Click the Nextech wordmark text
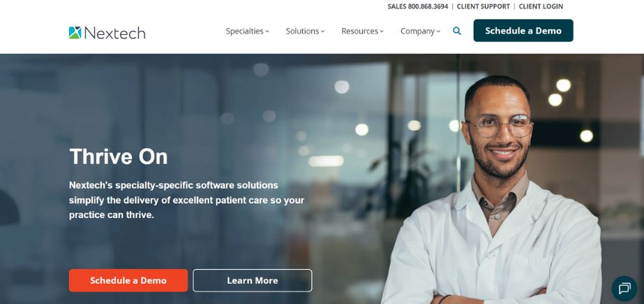Viewport: 644px width, 304px height. (115, 33)
